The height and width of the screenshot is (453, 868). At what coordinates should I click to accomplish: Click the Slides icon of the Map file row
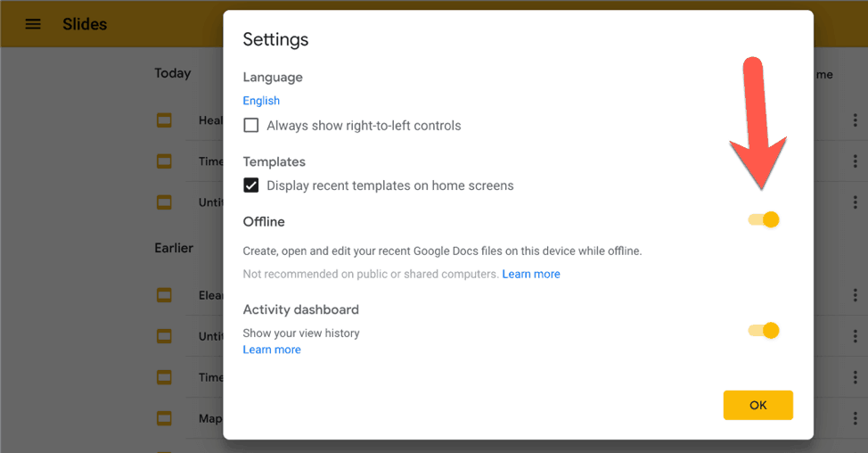click(x=164, y=418)
